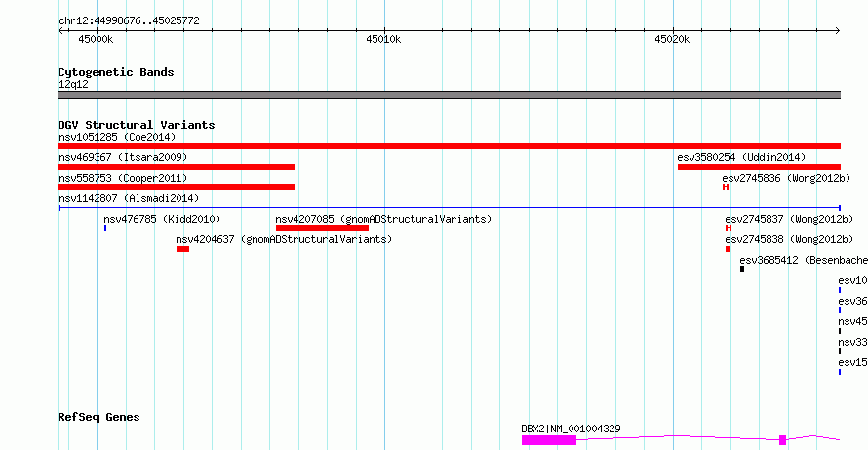Open the nsv1051285 (Coe2014) label

pos(117,137)
